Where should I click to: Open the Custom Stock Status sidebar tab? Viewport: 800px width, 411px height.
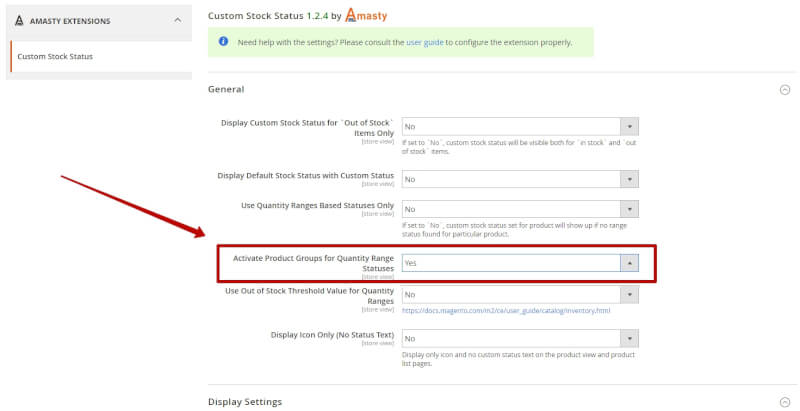[x=101, y=57]
